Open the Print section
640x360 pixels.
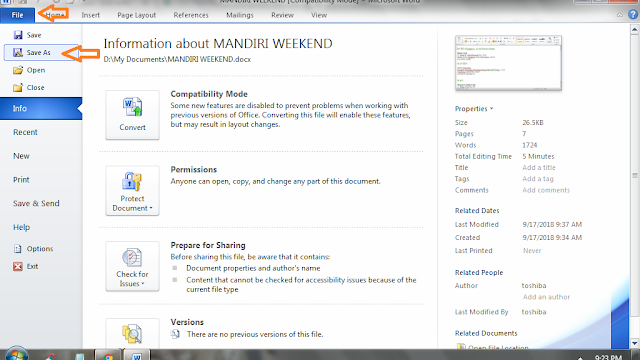coord(21,180)
